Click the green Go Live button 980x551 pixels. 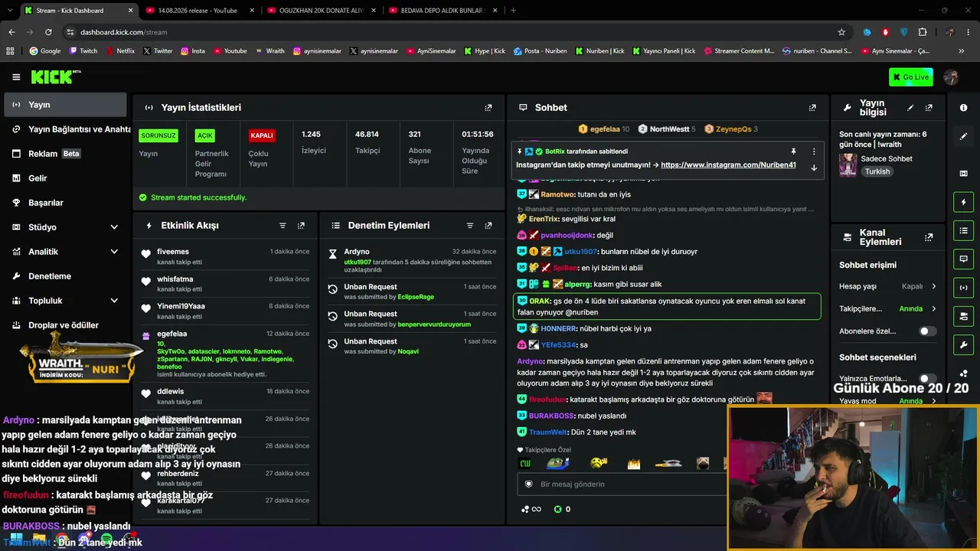coord(910,77)
